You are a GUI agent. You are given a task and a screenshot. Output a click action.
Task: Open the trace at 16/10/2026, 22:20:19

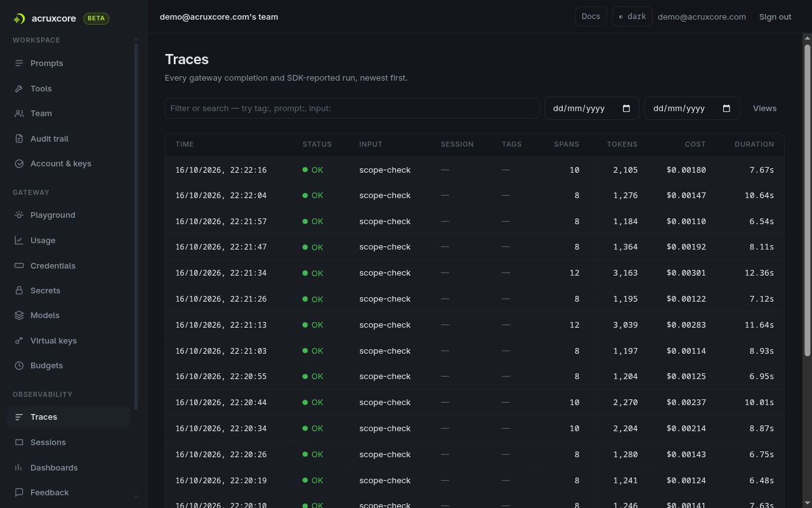pos(475,481)
